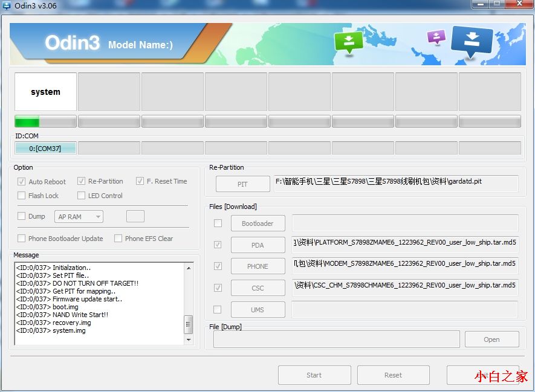The image size is (535, 392).
Task: Click the PDA file button
Action: pos(258,245)
